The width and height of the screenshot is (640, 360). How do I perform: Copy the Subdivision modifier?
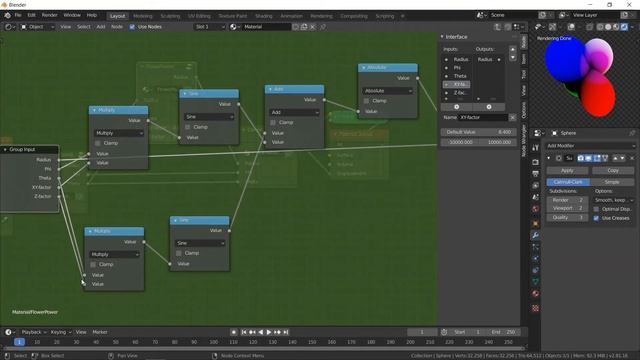[613, 170]
